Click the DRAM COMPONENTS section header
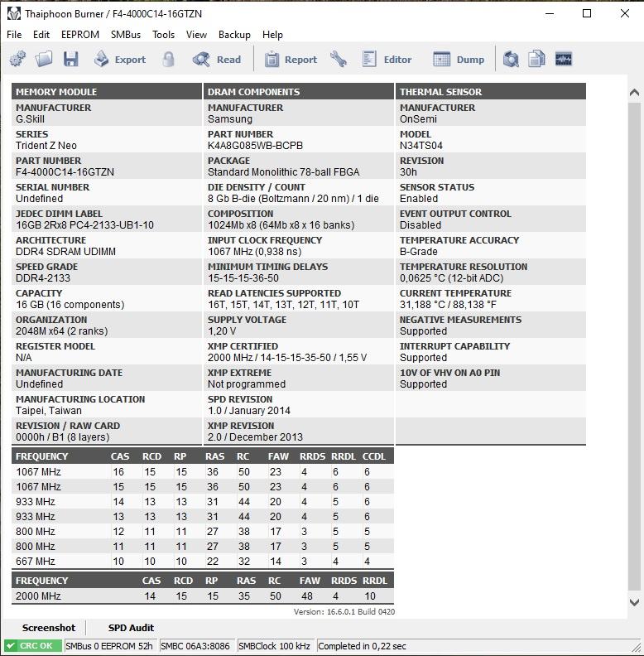Image resolution: width=644 pixels, height=656 pixels. pyautogui.click(x=299, y=92)
